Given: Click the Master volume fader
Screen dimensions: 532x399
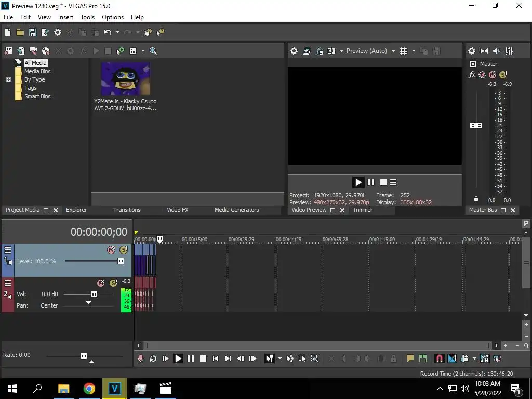Looking at the screenshot, I should coord(476,126).
